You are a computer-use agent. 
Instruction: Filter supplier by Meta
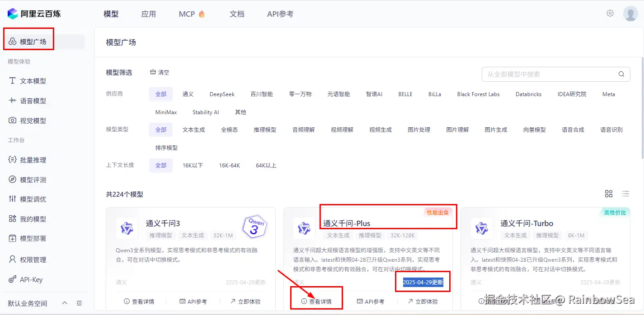[608, 94]
